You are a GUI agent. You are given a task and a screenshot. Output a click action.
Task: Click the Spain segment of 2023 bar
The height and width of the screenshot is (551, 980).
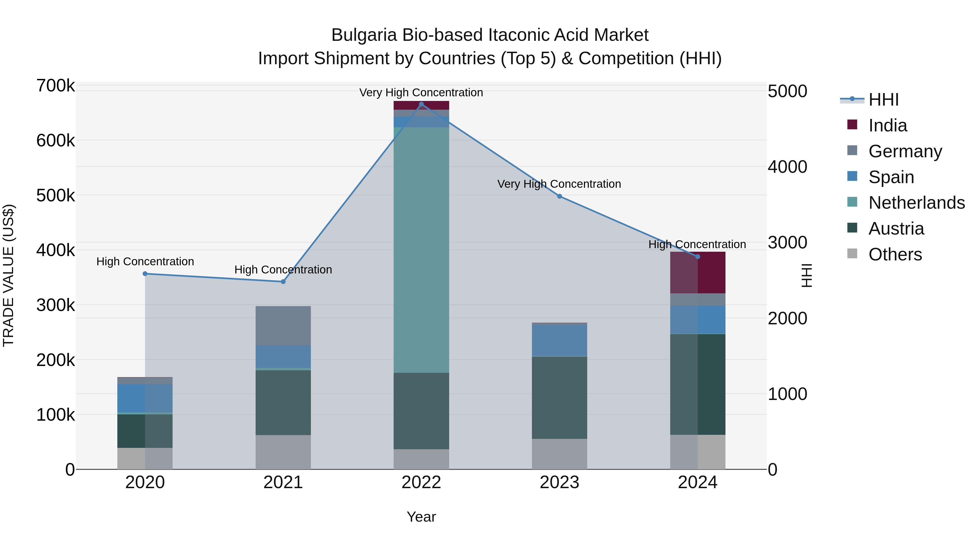tap(559, 340)
